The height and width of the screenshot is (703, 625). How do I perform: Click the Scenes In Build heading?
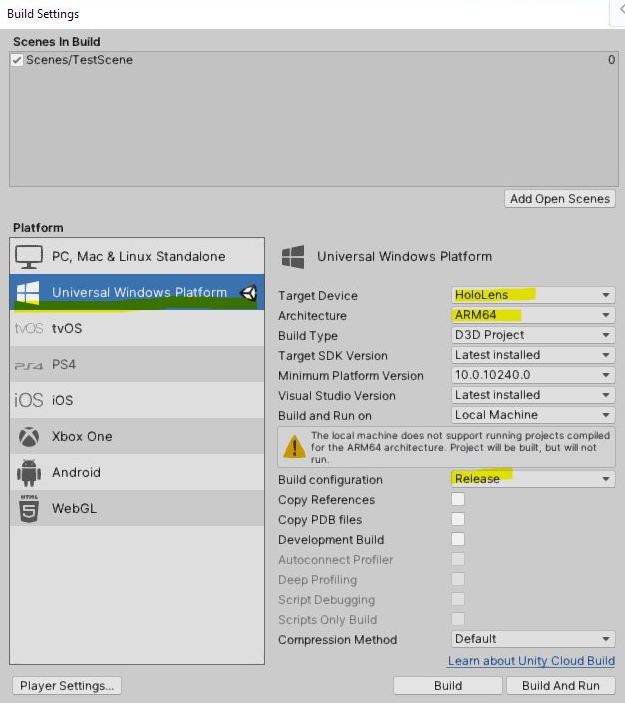56,42
